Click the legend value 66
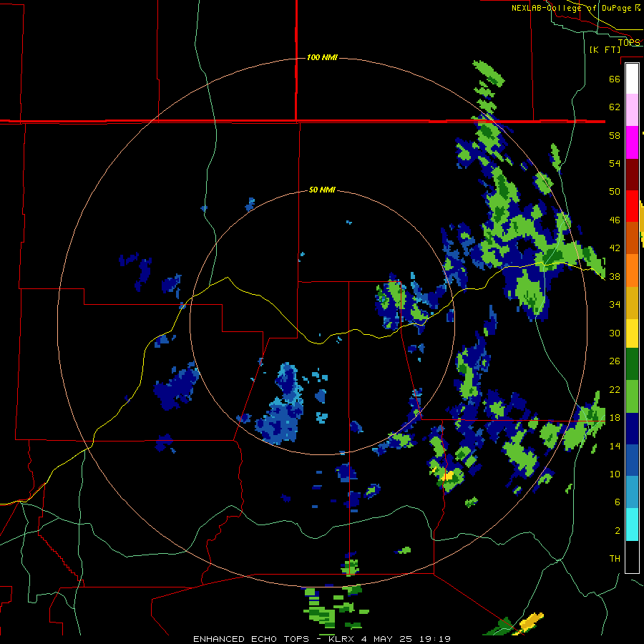Viewport: 644px width, 644px height. coord(615,79)
